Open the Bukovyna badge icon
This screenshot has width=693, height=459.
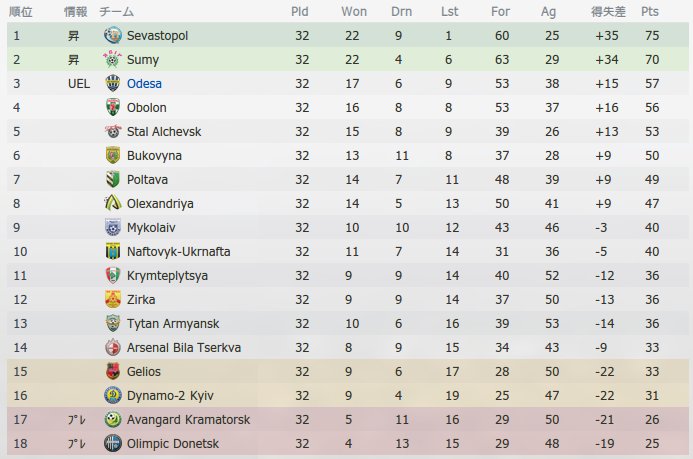pyautogui.click(x=113, y=155)
